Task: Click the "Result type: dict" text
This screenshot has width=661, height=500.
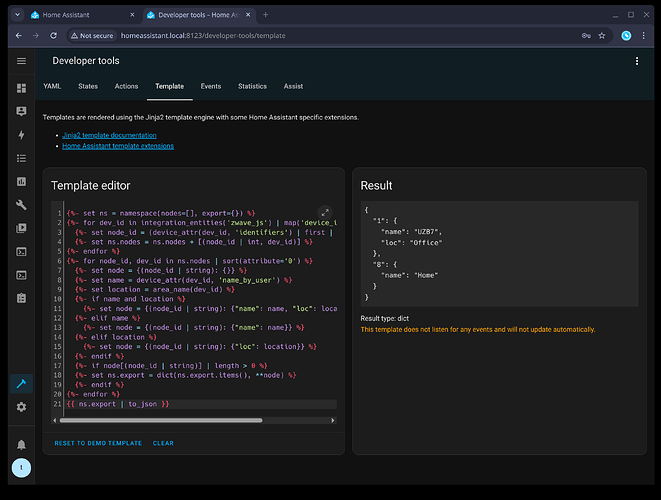Action: point(384,318)
